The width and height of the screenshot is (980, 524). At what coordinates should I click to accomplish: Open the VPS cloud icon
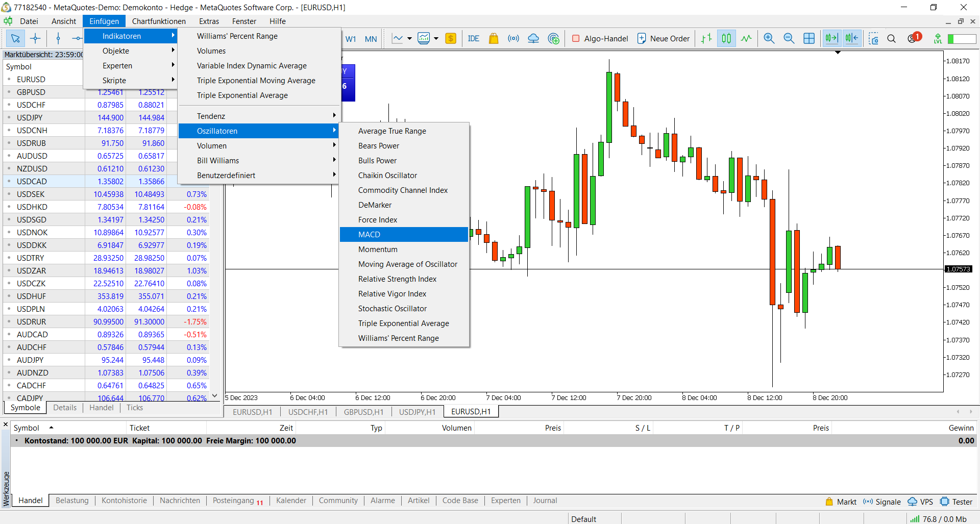533,38
